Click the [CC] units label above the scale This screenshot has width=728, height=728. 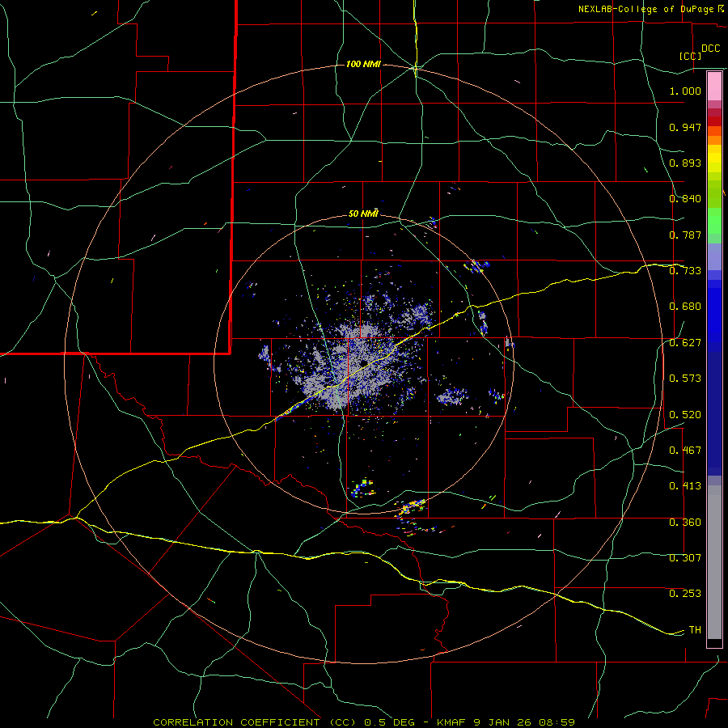point(690,56)
